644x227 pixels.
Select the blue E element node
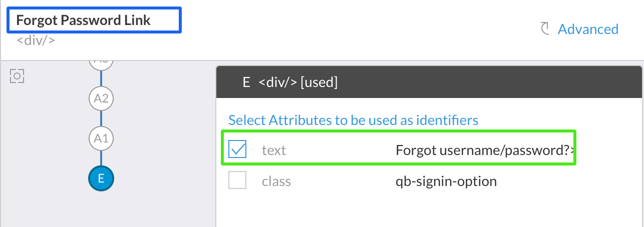(101, 178)
